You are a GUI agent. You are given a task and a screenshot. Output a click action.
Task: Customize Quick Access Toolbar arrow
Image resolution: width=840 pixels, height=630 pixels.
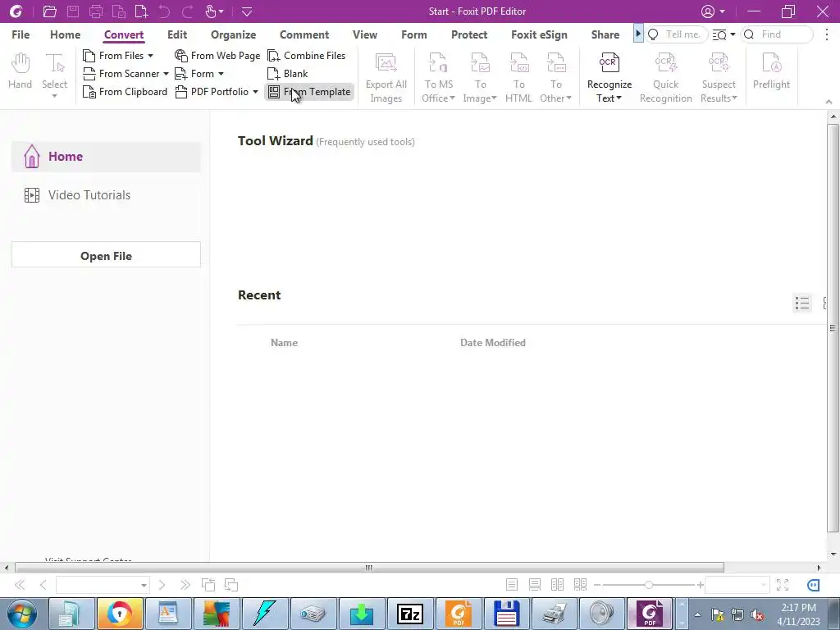coord(247,11)
